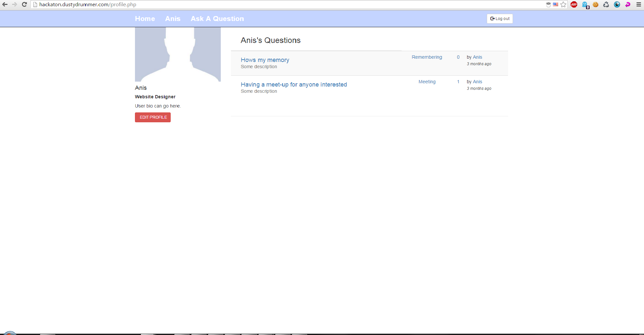Viewport: 644px width, 335px height.
Task: Click Some description under meet-up question
Action: pyautogui.click(x=259, y=91)
